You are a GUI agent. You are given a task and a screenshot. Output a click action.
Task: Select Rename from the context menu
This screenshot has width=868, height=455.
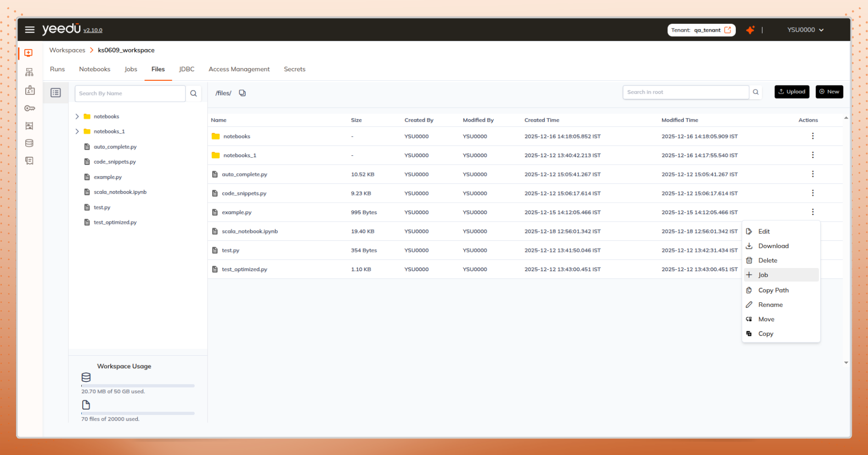770,305
